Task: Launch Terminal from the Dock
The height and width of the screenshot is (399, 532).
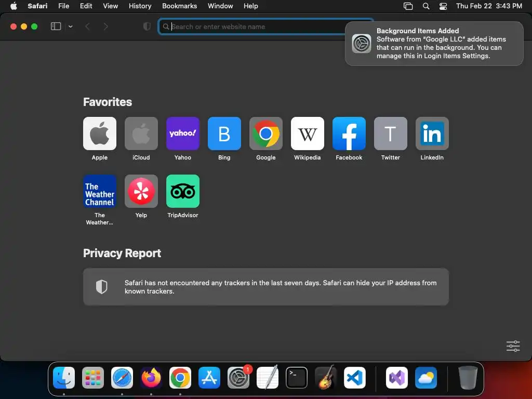Action: [297, 377]
